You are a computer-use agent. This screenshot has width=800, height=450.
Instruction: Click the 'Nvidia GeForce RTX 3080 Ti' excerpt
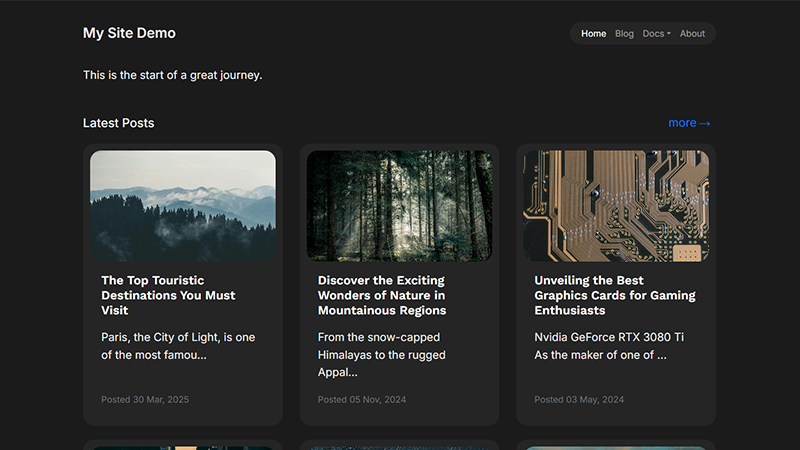(609, 346)
